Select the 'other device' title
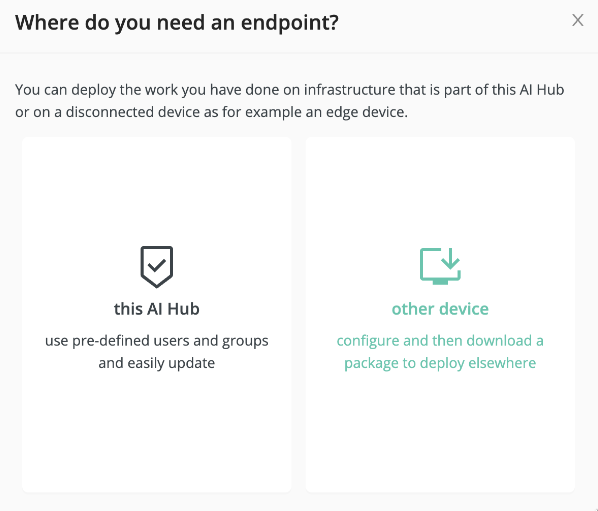Viewport: 598px width, 511px height. 440,309
